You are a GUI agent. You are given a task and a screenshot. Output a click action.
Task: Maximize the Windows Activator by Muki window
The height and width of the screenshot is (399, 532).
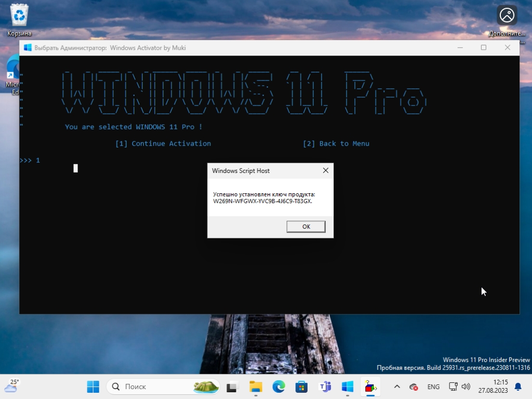coord(484,48)
